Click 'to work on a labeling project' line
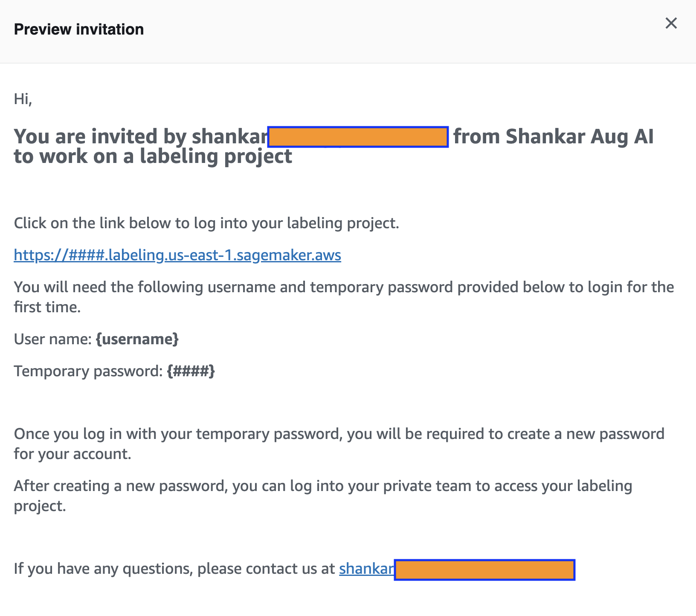 pos(153,157)
